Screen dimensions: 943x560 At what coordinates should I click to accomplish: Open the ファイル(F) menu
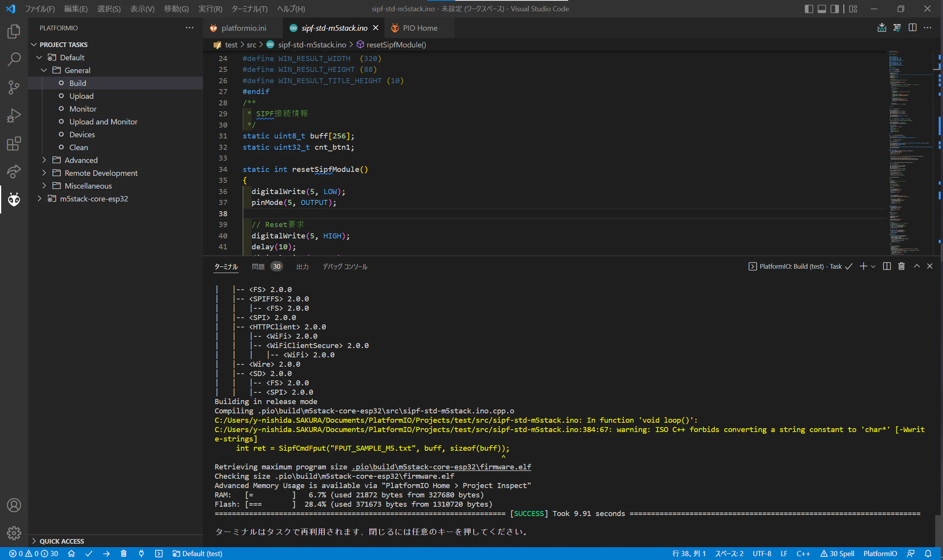click(x=40, y=9)
